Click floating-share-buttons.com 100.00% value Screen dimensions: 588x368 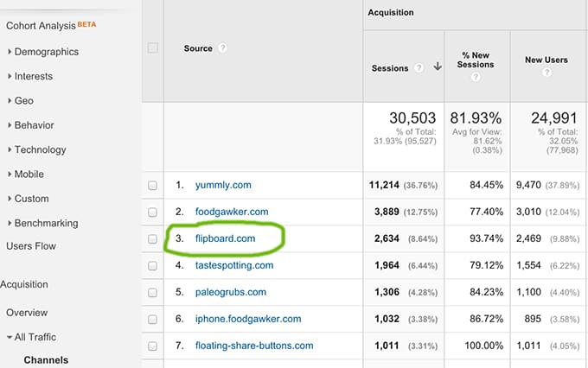pyautogui.click(x=483, y=346)
